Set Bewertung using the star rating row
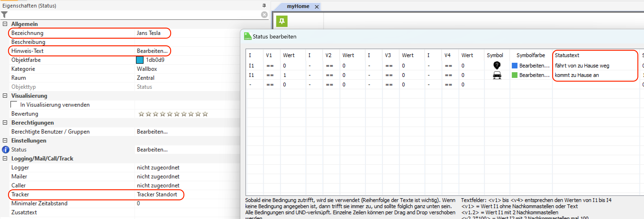Viewport: 644px width, 219px height. (x=173, y=114)
